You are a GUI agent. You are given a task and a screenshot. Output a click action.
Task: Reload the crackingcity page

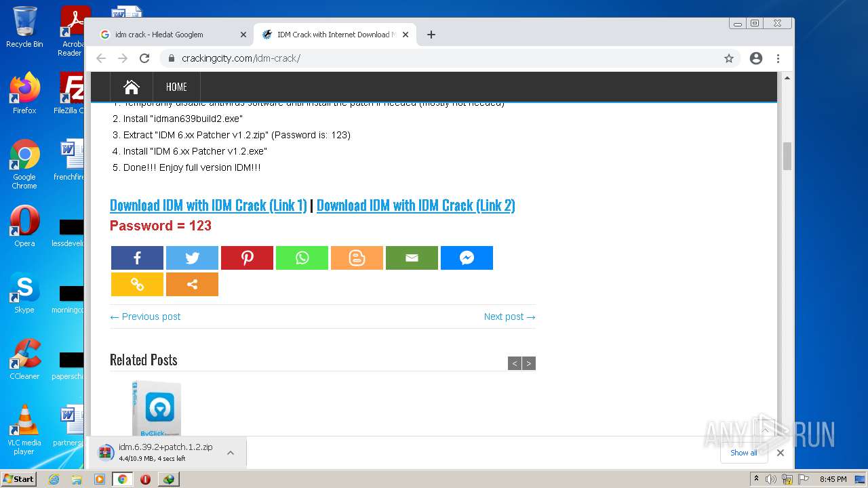144,58
